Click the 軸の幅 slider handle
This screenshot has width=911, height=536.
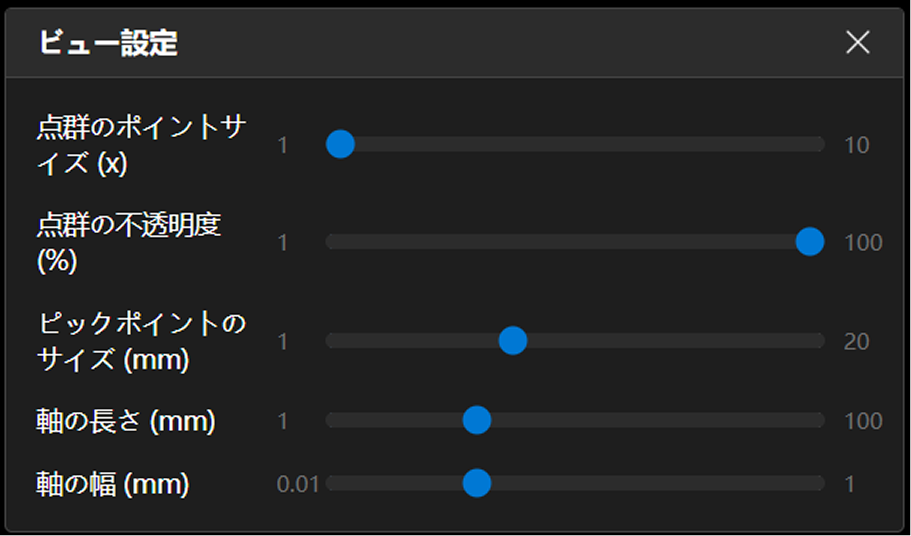click(x=477, y=484)
